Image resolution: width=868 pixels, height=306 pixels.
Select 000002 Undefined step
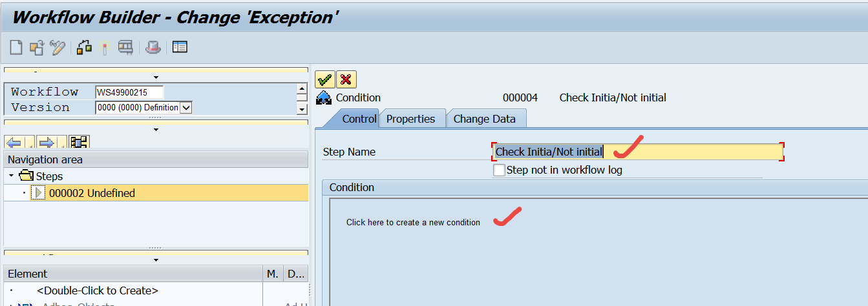[92, 192]
